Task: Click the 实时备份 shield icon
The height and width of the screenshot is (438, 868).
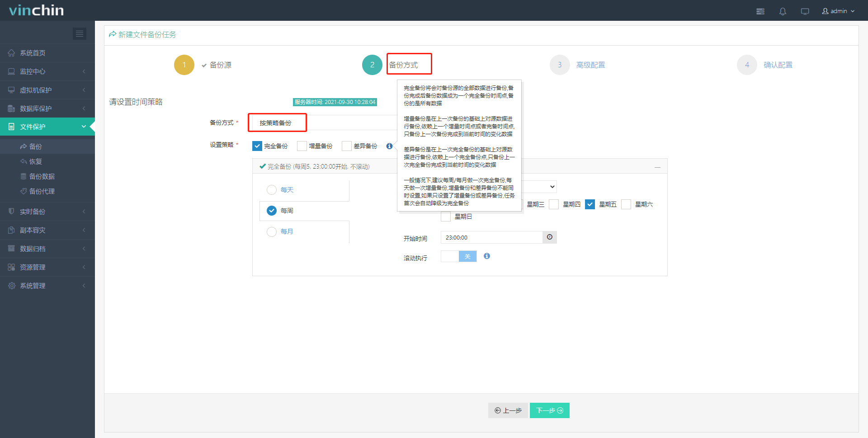Action: tap(11, 212)
